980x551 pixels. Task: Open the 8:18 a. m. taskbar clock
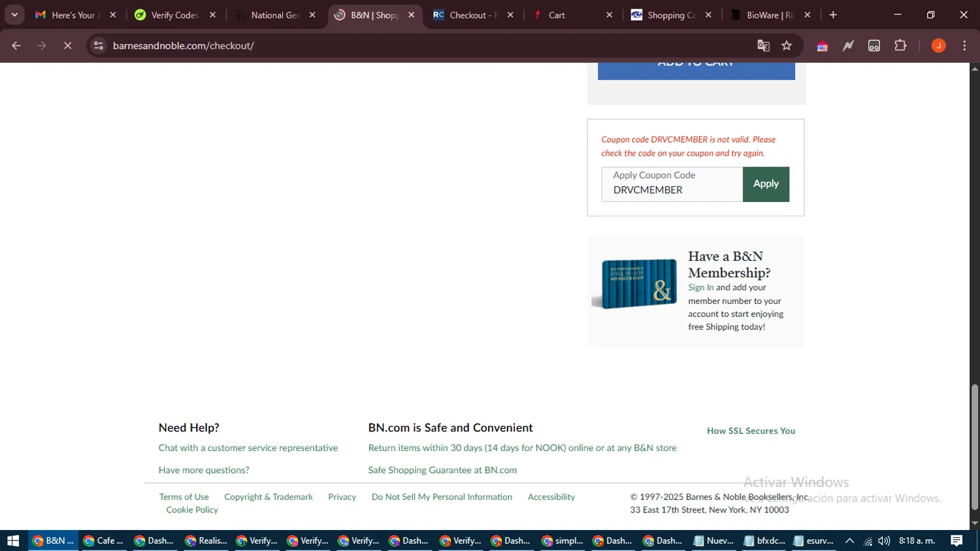pos(917,541)
